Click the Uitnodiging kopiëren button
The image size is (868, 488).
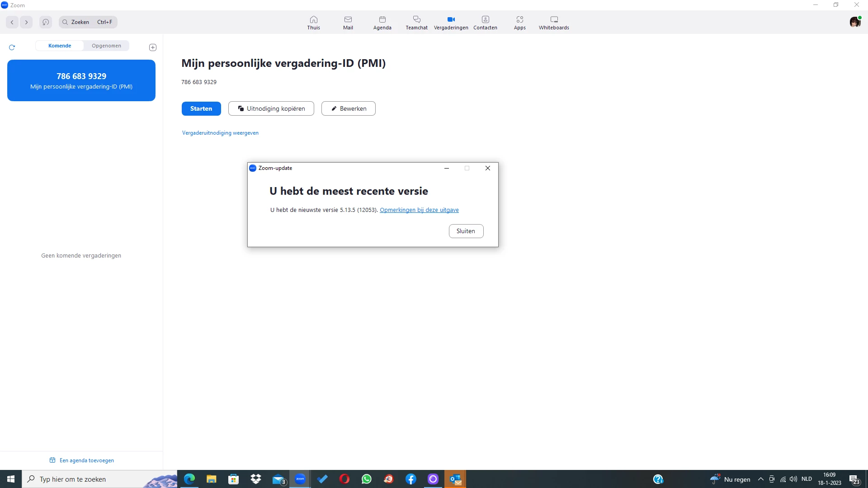[271, 108]
